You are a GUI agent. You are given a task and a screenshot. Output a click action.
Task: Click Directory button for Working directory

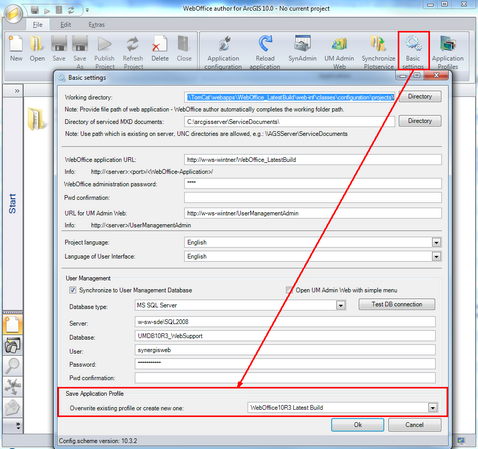click(420, 97)
